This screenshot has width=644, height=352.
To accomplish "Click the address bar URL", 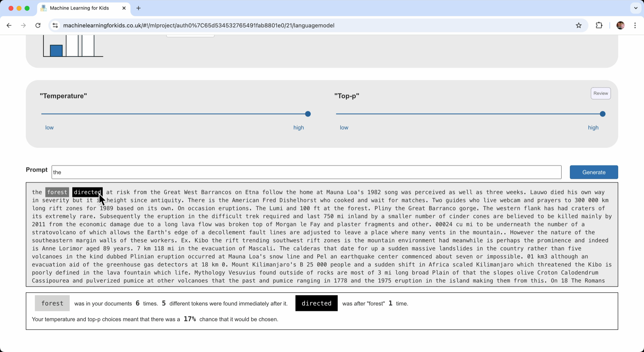I will [x=199, y=25].
